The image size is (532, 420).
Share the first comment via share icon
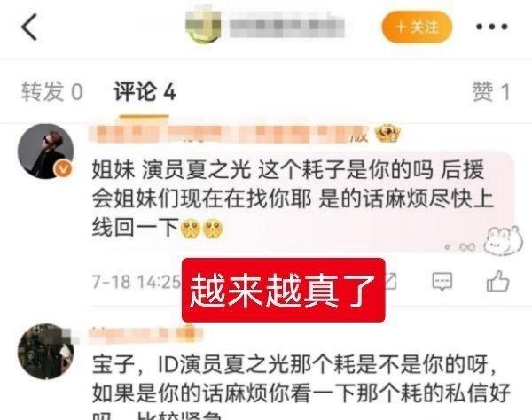coord(391,281)
